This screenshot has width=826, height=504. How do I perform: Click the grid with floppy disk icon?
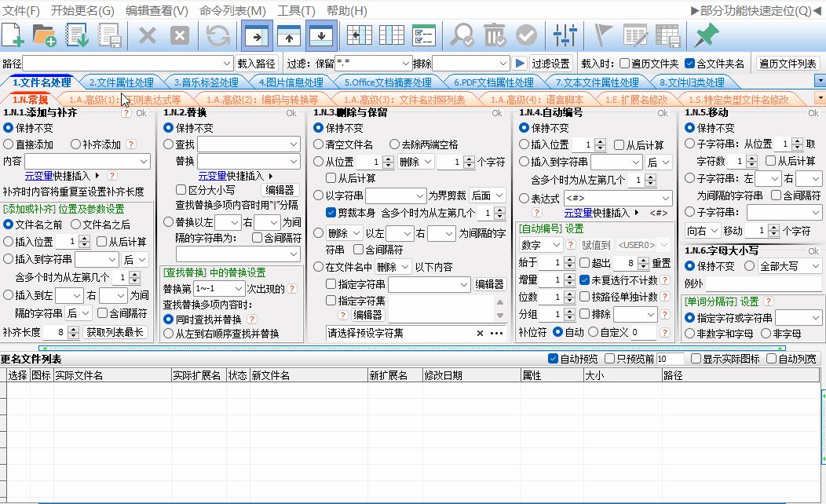[x=668, y=35]
